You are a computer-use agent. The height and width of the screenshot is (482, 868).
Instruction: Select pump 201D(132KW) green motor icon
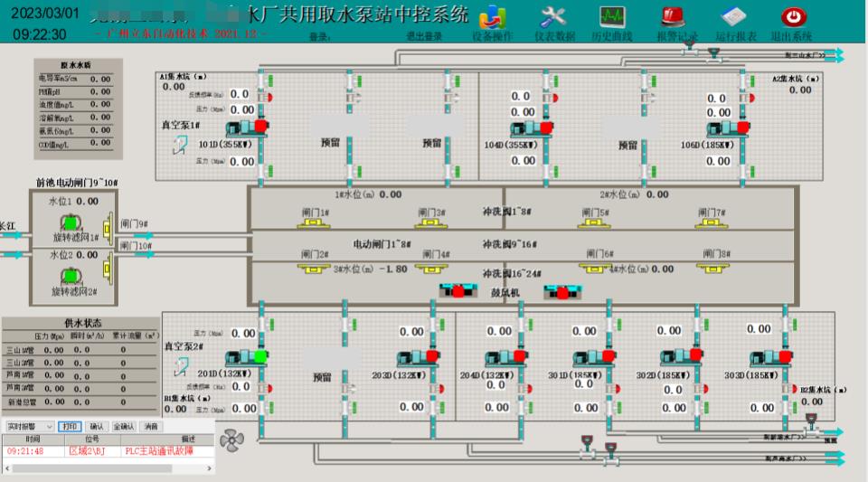coord(247,357)
